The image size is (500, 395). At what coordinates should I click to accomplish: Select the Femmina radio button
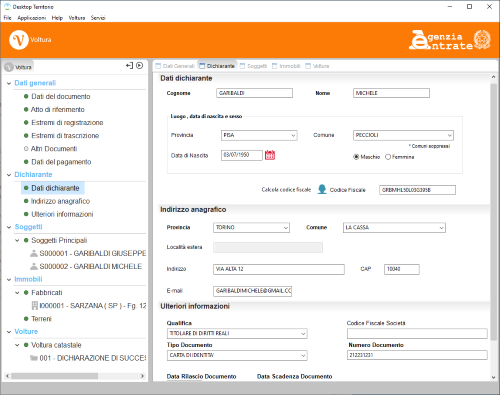(388, 157)
